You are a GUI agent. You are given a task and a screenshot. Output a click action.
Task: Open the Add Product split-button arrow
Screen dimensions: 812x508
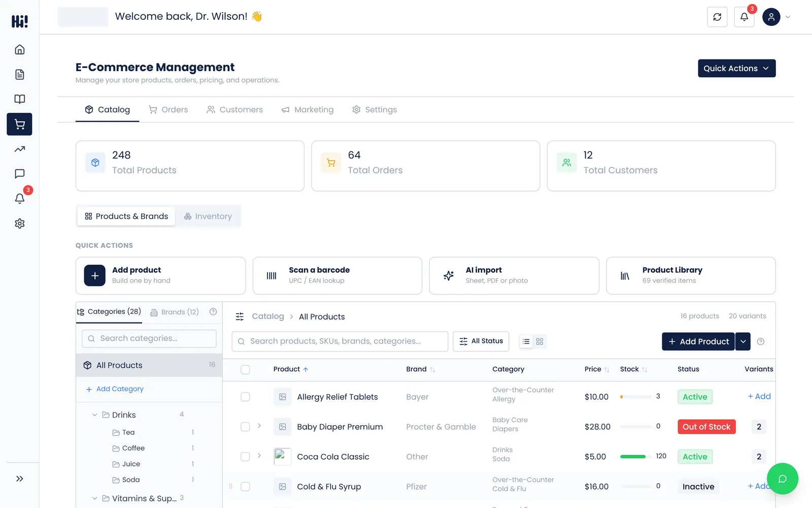tap(743, 341)
